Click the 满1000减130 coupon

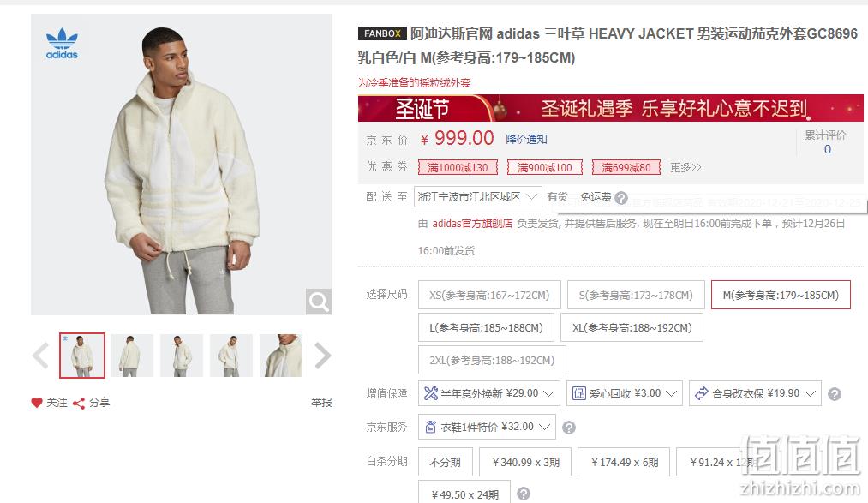click(458, 167)
